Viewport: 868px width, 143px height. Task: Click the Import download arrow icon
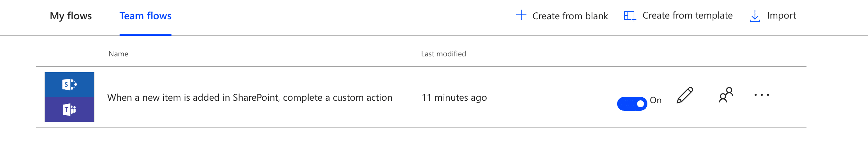tap(755, 16)
